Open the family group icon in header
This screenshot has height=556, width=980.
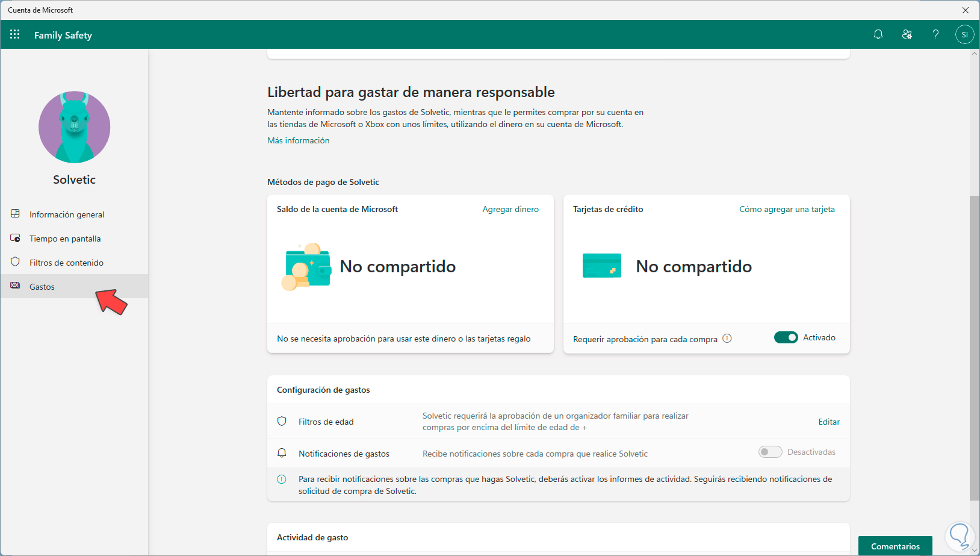point(907,34)
